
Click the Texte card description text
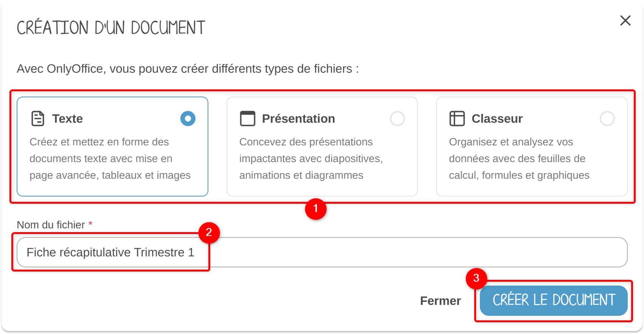tap(110, 158)
